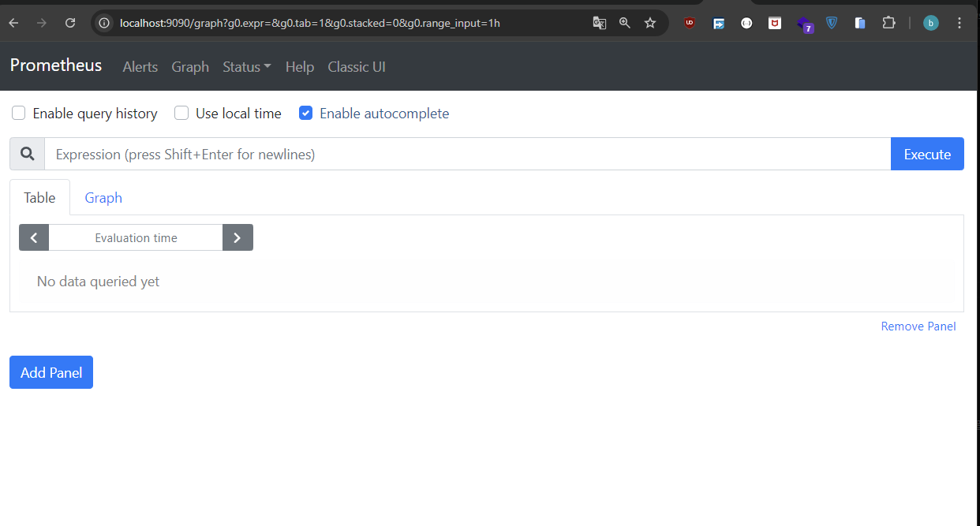Run the query with Execute

pyautogui.click(x=927, y=154)
